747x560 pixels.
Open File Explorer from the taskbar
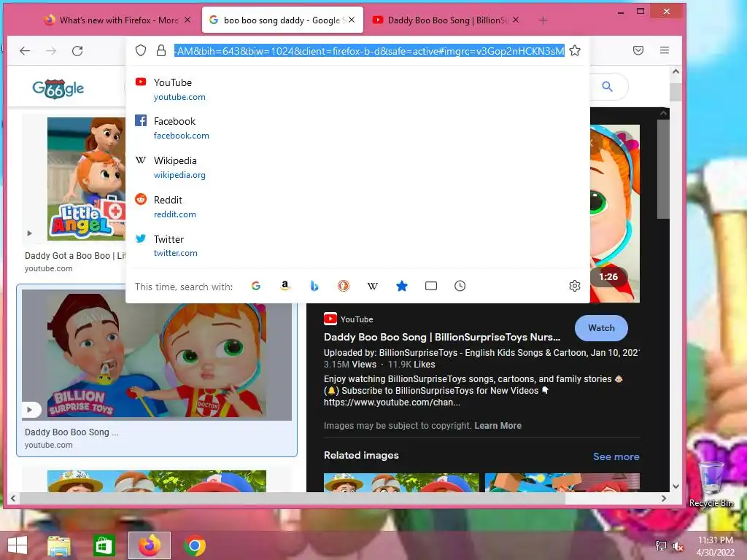pos(59,545)
